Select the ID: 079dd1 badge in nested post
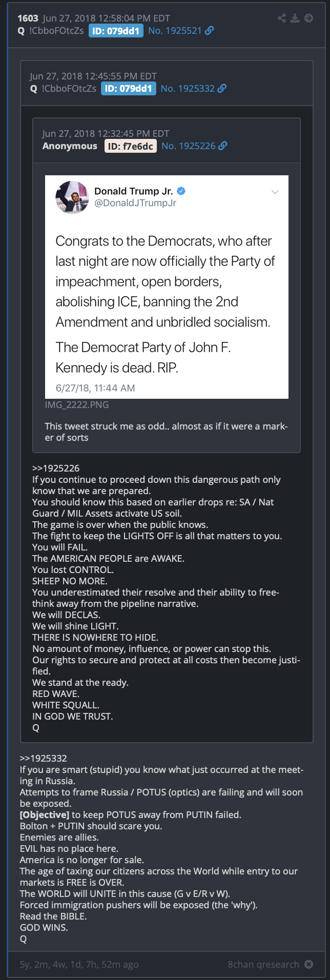Viewport: 330px width, 980px height. [129, 89]
